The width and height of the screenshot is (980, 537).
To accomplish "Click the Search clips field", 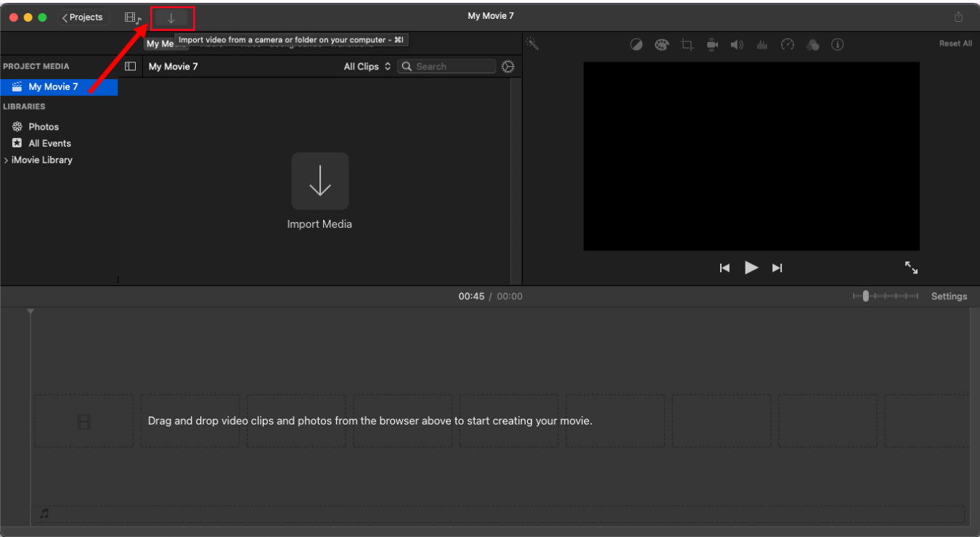I will [x=446, y=66].
